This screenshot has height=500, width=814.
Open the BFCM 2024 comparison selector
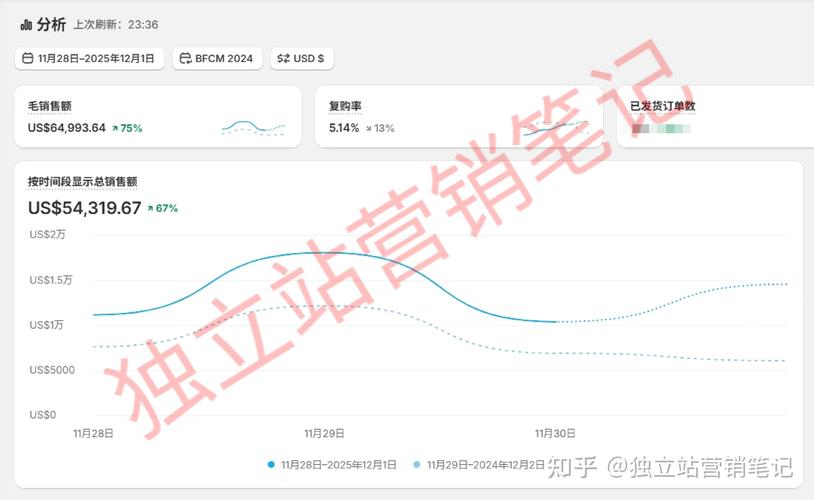(x=217, y=58)
